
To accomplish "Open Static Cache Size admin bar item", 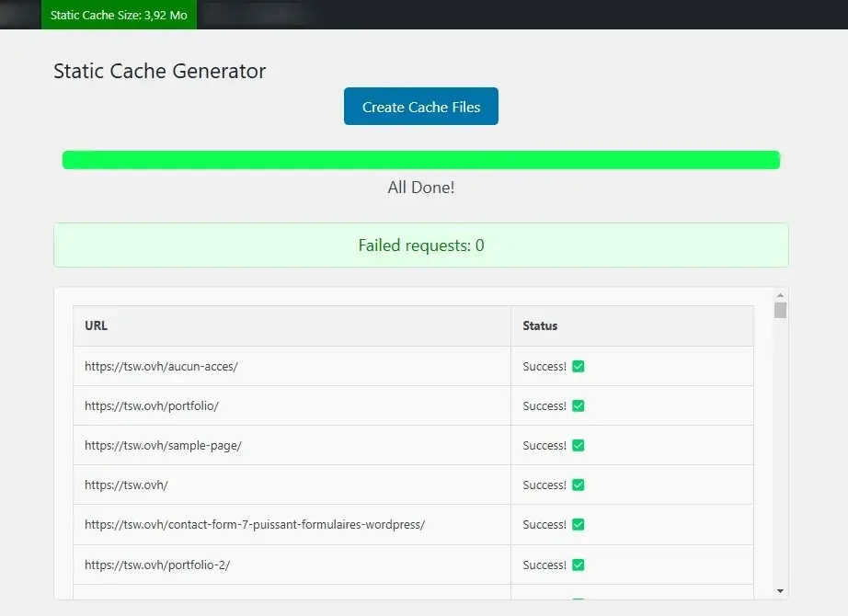I will coord(119,15).
